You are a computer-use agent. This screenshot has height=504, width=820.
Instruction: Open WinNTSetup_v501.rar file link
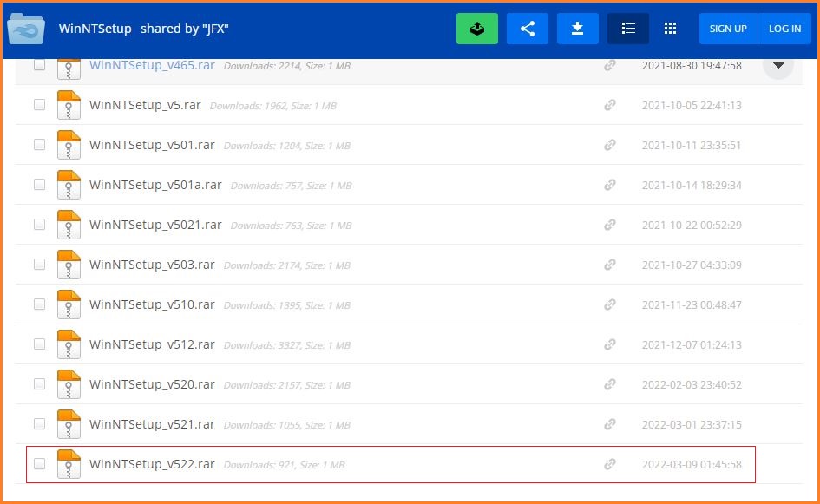(x=152, y=145)
